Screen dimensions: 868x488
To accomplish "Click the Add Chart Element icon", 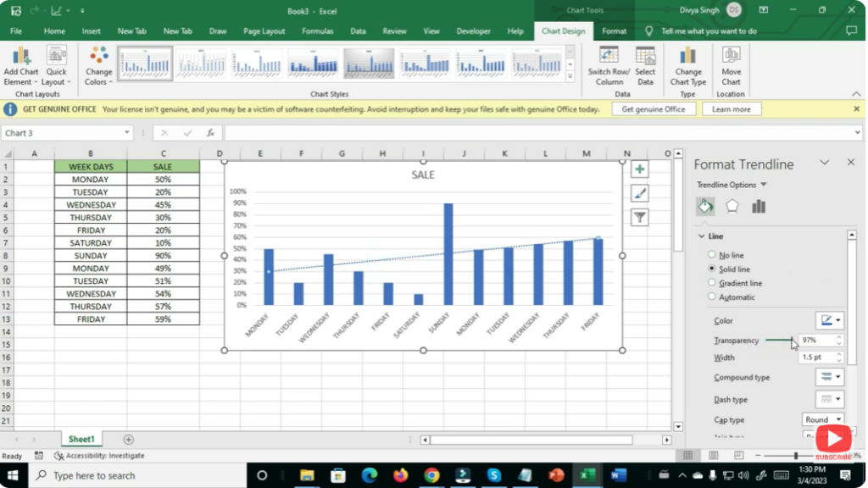I will pyautogui.click(x=21, y=58).
